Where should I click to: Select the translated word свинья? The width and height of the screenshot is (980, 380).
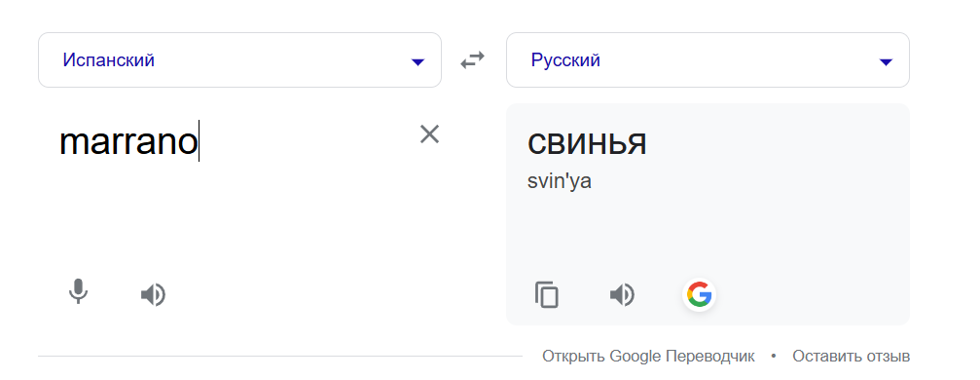click(x=587, y=144)
